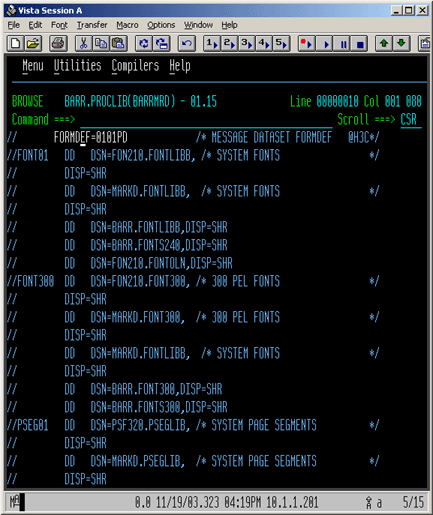Run macro 2 from toolbar
433x515 pixels.
[x=229, y=44]
